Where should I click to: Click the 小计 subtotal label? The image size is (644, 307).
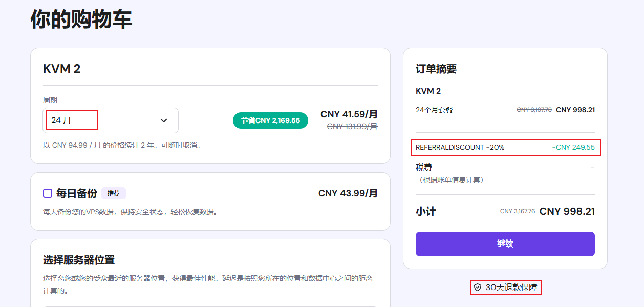pyautogui.click(x=426, y=211)
